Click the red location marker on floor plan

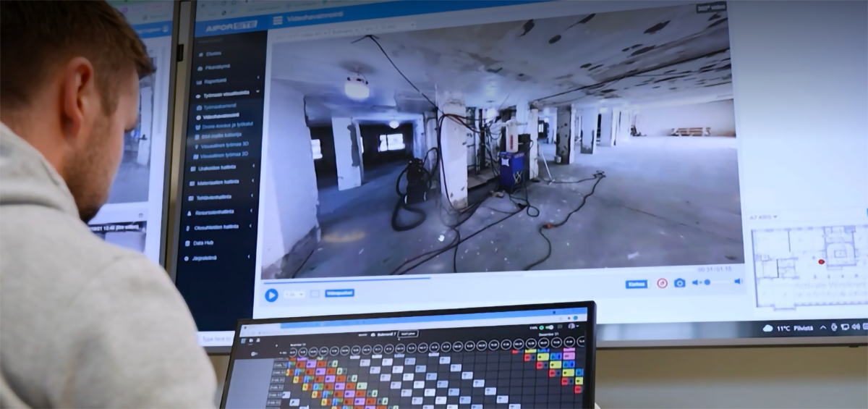[821, 261]
